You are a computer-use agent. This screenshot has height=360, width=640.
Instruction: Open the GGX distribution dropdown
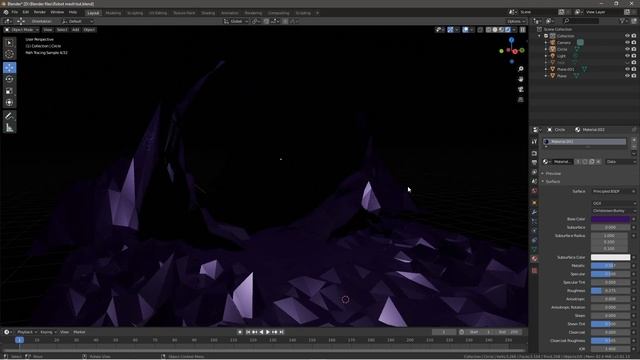pos(613,203)
